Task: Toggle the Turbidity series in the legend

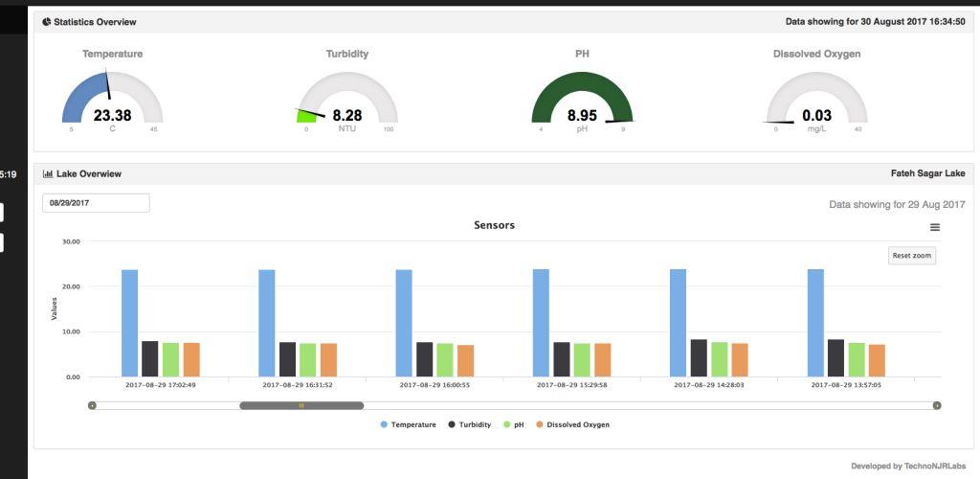Action: tap(469, 424)
